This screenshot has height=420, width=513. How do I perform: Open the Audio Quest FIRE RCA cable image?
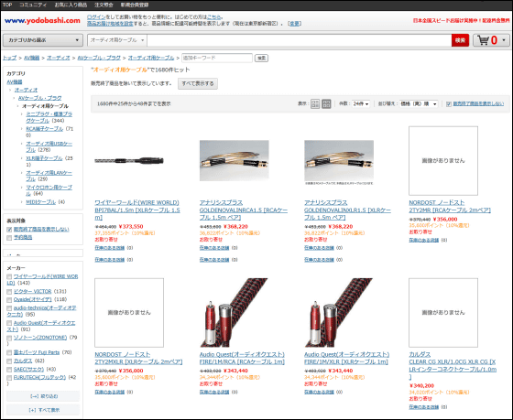point(234,312)
